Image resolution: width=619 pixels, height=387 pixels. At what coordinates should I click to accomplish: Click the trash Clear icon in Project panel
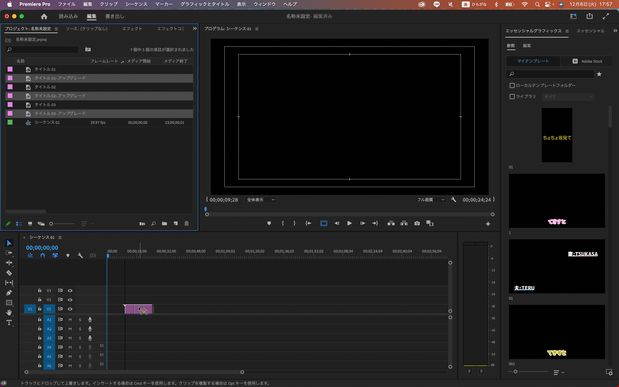[187, 224]
